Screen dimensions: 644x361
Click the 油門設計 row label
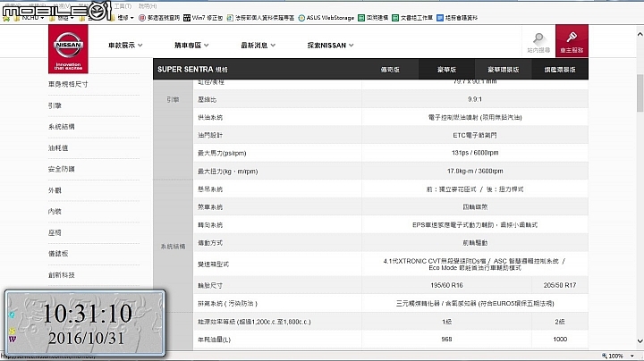(210, 135)
